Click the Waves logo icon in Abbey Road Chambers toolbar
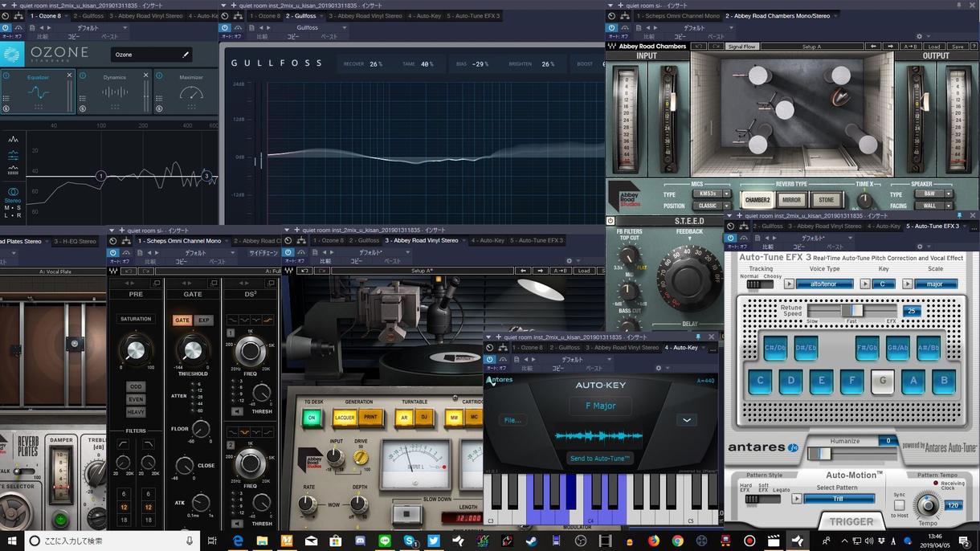Image resolution: width=980 pixels, height=551 pixels. click(x=611, y=47)
